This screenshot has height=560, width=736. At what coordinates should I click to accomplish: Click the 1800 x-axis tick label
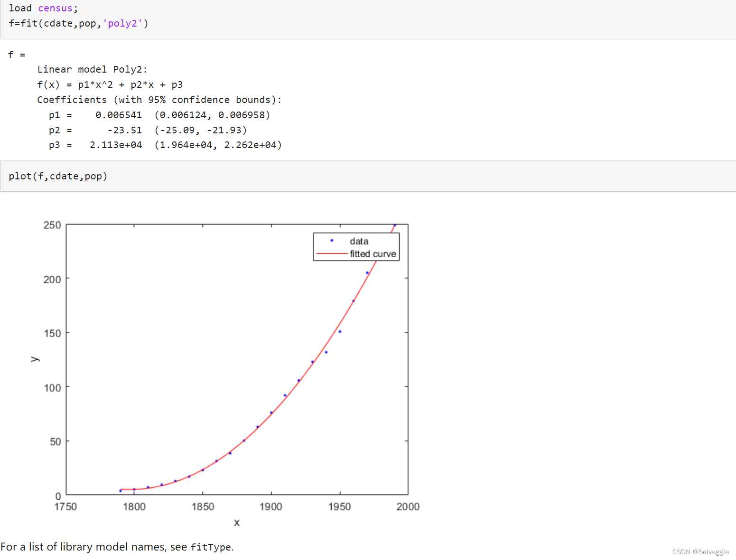tap(134, 506)
